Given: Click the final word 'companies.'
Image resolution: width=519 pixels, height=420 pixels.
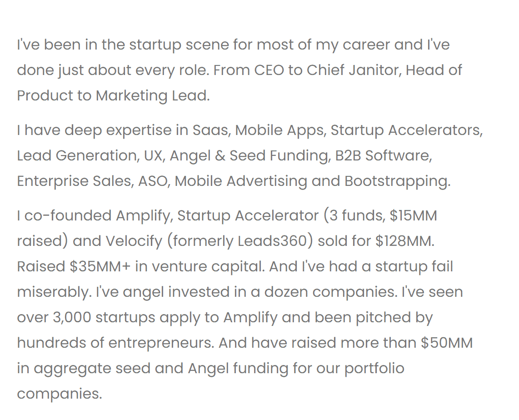Looking at the screenshot, I should tap(60, 394).
